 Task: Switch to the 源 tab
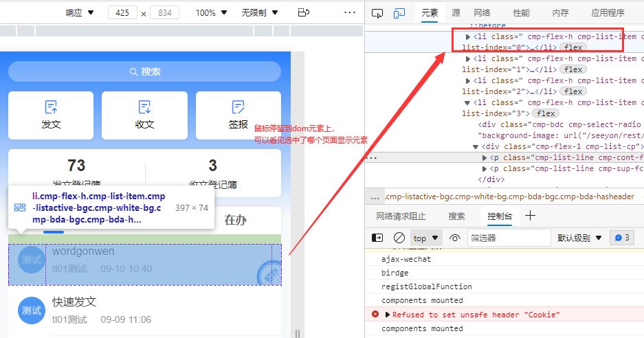pos(456,13)
